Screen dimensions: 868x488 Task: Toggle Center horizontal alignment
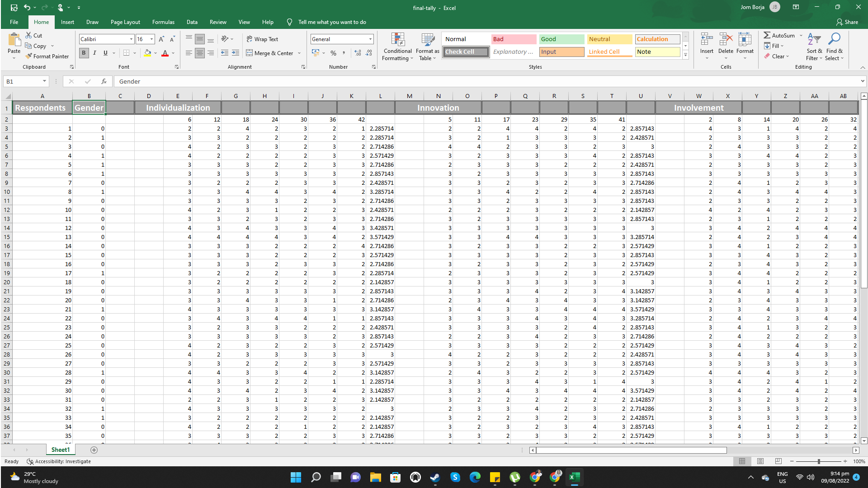coord(200,53)
